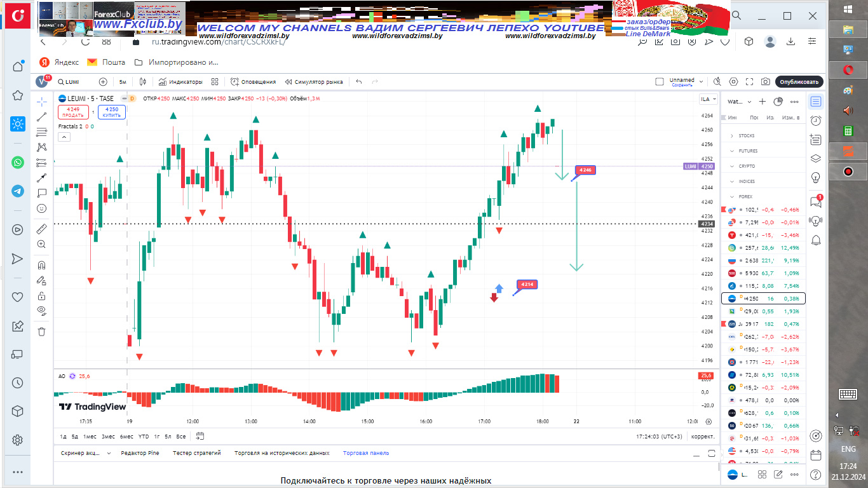This screenshot has width=868, height=488.
Task: Open the Редактор Pine tab
Action: click(140, 453)
